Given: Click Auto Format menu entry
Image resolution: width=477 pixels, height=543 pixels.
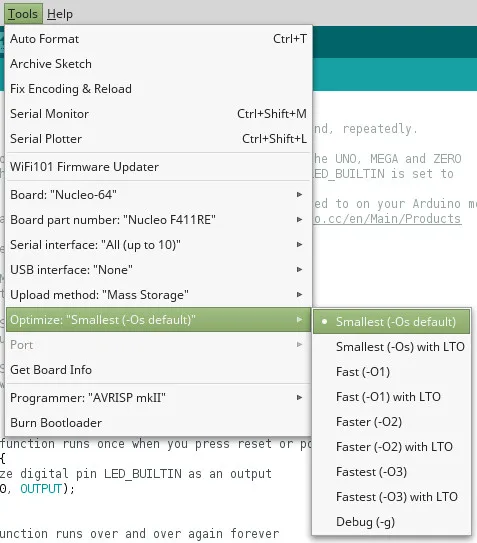Looking at the screenshot, I should pyautogui.click(x=158, y=39).
